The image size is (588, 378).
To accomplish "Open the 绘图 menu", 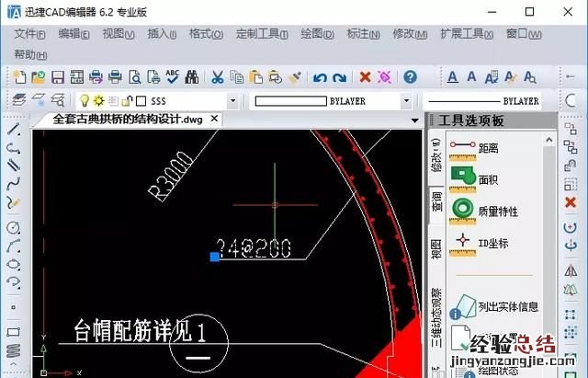I will 317,34.
